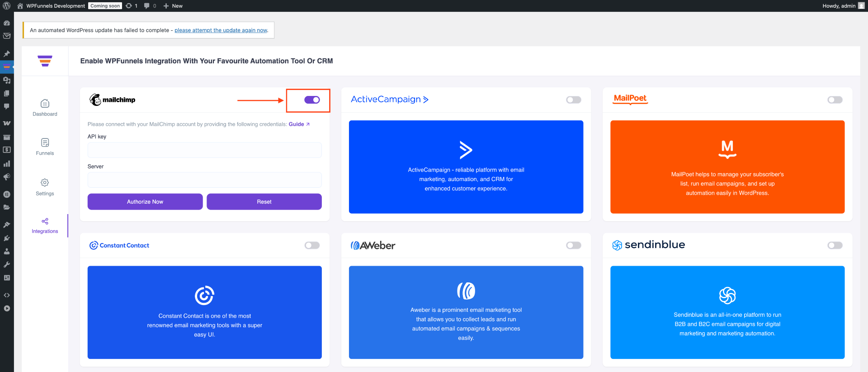
Task: Open the WordPress logo menu
Action: (x=7, y=6)
